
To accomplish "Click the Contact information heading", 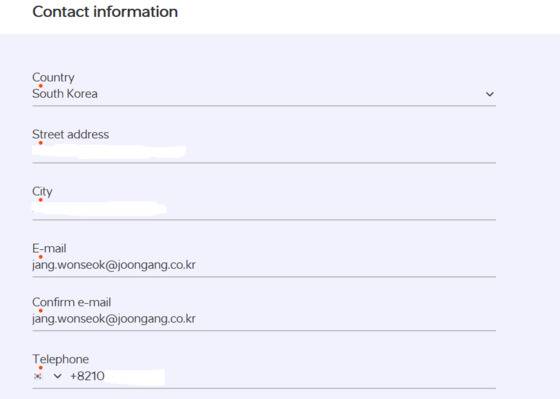I will (105, 12).
